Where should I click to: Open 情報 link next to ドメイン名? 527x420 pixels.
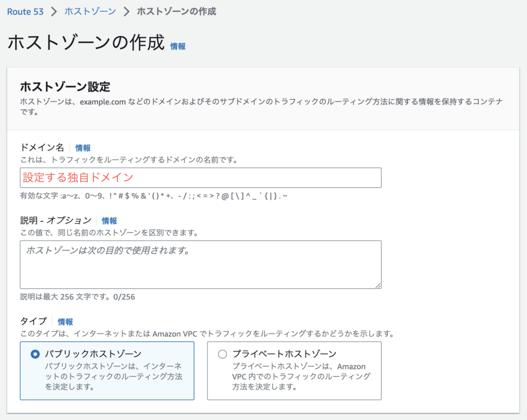pos(83,148)
